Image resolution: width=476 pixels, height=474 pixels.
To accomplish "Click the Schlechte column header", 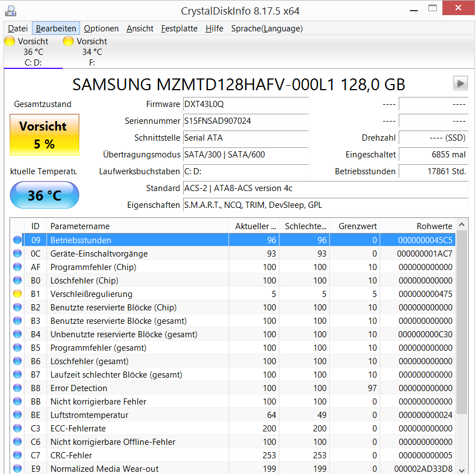I will [x=304, y=226].
